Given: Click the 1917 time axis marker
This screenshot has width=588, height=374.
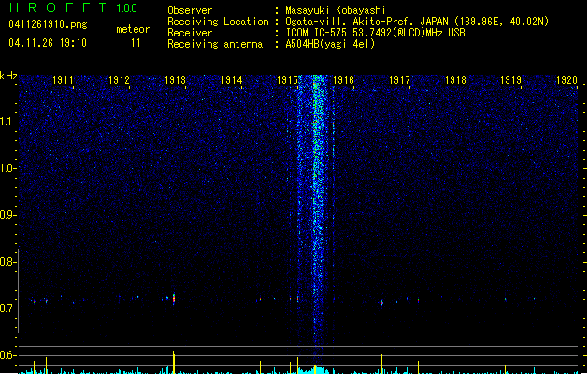Looking at the screenshot, I should tap(399, 80).
